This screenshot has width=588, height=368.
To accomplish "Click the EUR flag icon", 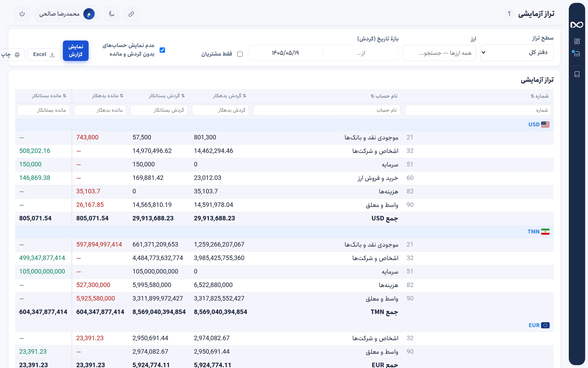I will coord(545,325).
